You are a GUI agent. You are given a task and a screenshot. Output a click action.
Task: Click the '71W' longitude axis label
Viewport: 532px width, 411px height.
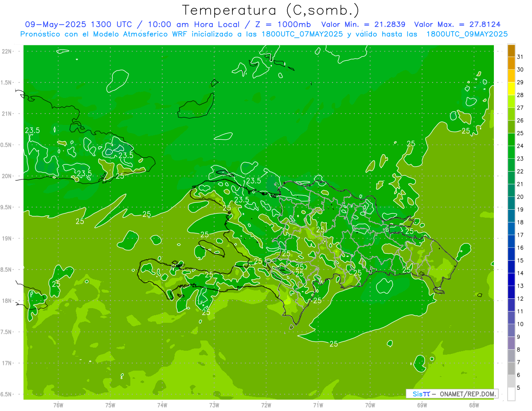coord(318,405)
